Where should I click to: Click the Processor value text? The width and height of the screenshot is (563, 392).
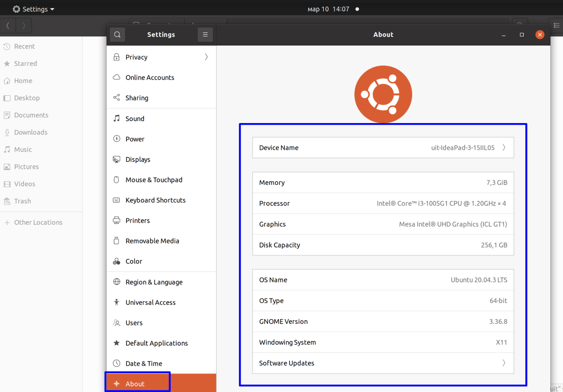tap(441, 203)
